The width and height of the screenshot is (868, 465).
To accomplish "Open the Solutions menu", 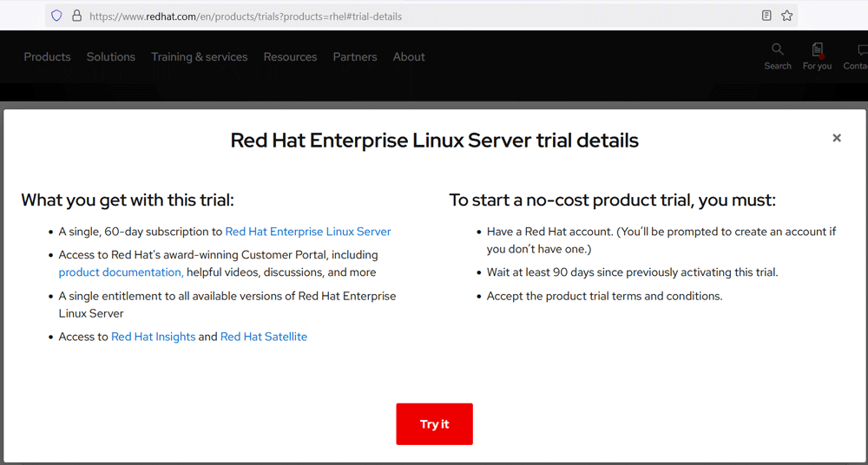I will (111, 57).
